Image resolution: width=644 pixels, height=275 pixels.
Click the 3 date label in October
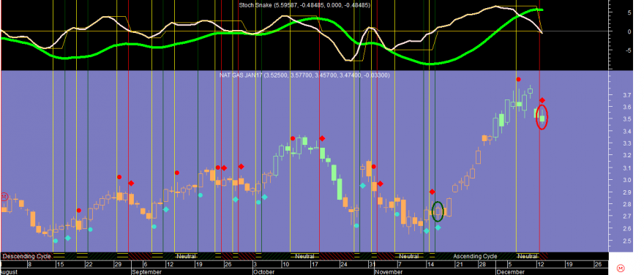pos(255,264)
